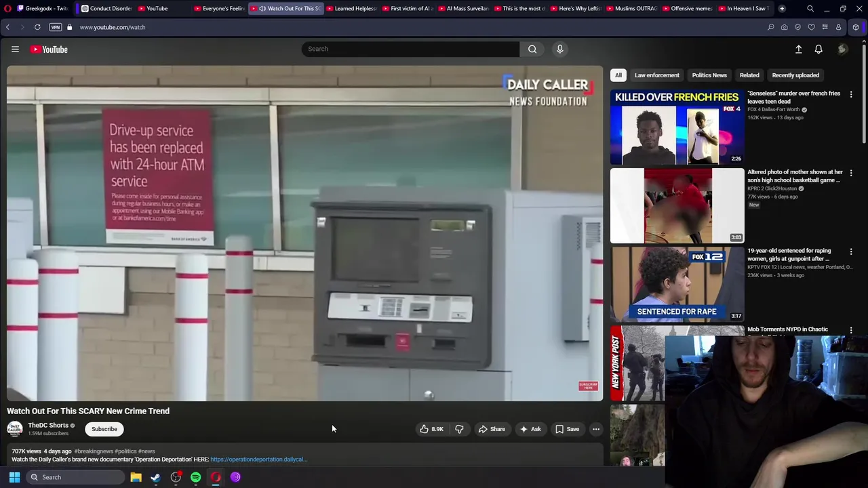Start voice search with the microphone
The width and height of the screenshot is (868, 488).
point(559,49)
